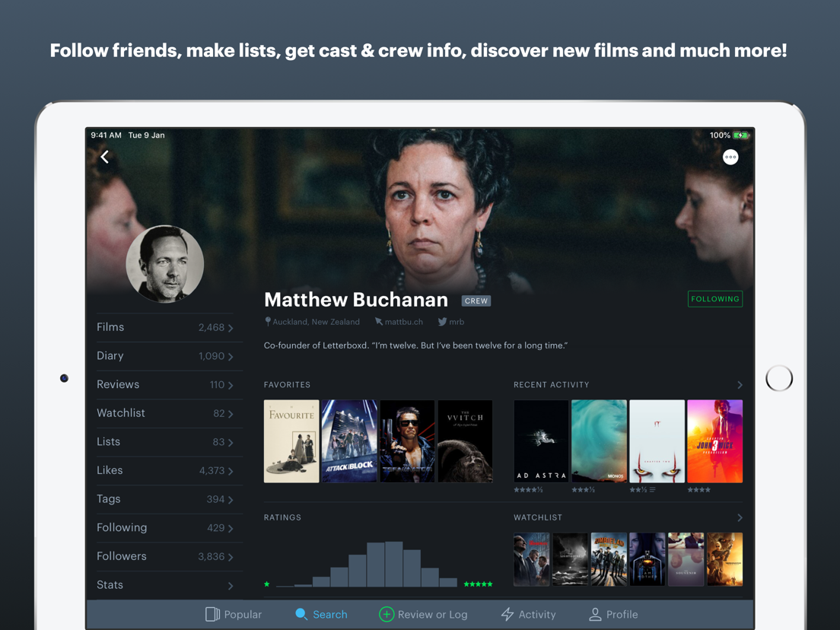Open The Favourite poster in Favorites

point(291,441)
